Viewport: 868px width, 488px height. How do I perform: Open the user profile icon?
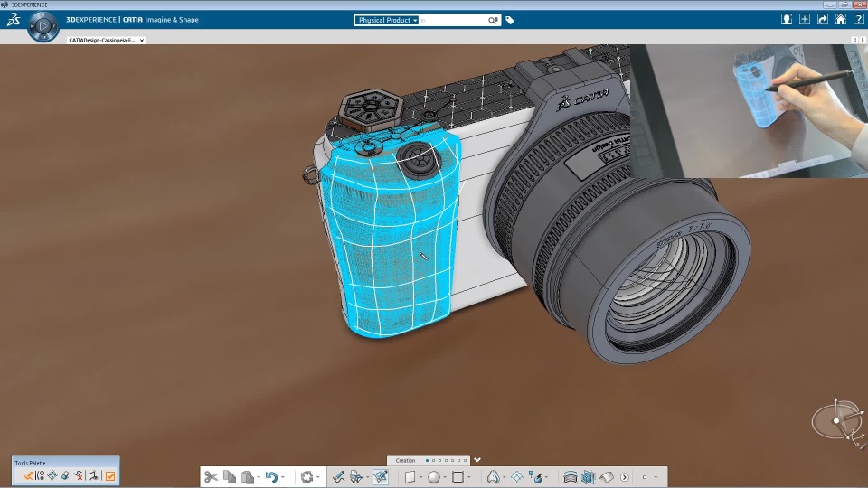tap(786, 19)
